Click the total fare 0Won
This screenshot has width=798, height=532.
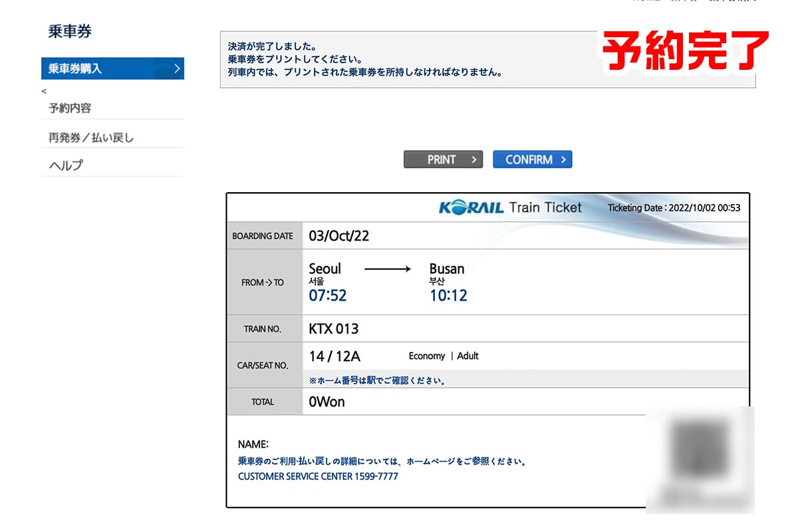pyautogui.click(x=327, y=402)
